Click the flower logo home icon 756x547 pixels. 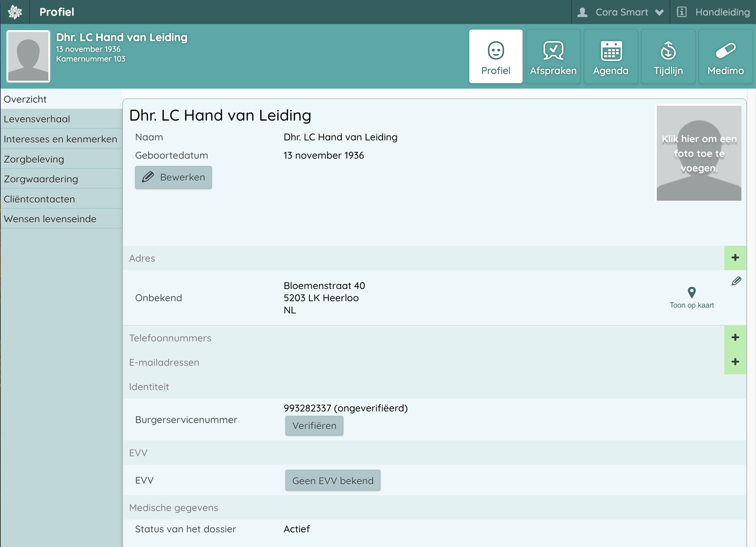tap(15, 12)
